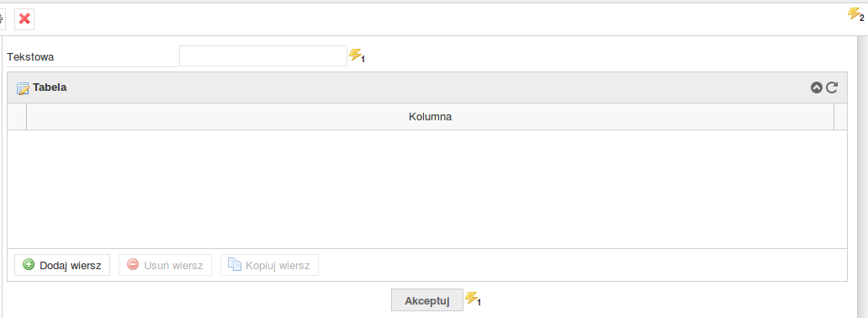
Task: Click the lightning icon beside Tekstowa field
Action: click(357, 56)
